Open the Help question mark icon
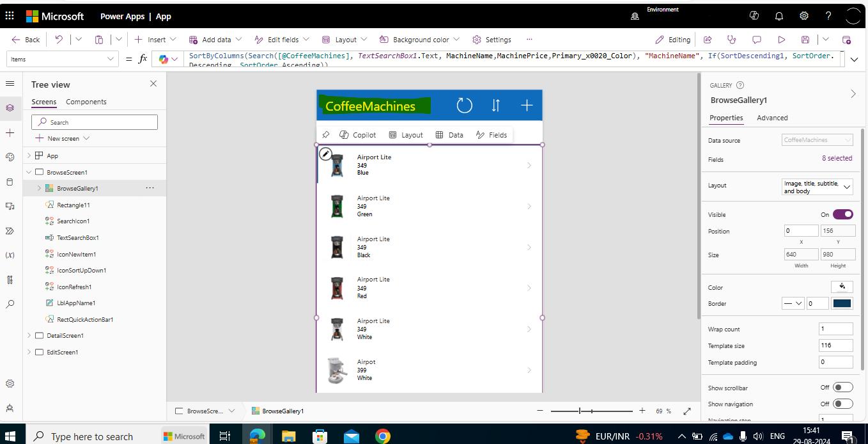Viewport: 868px width, 444px height. (828, 16)
